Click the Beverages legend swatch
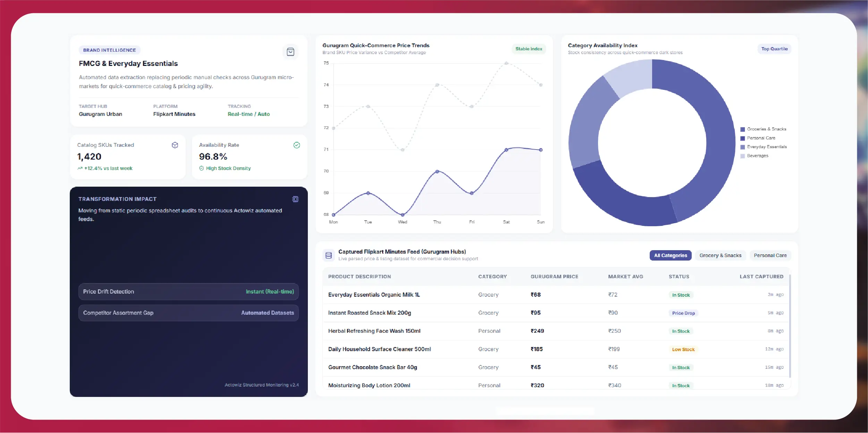Screen dimensions: 868x433 (x=742, y=156)
